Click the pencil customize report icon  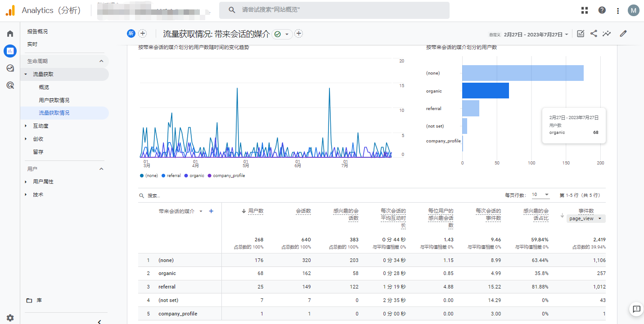(x=623, y=34)
